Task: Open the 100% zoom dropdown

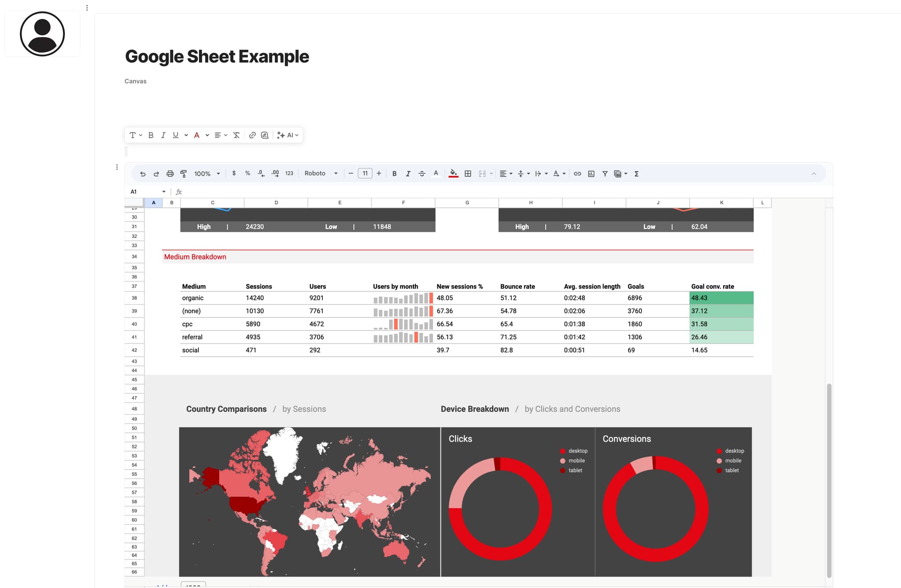Action: [x=207, y=174]
